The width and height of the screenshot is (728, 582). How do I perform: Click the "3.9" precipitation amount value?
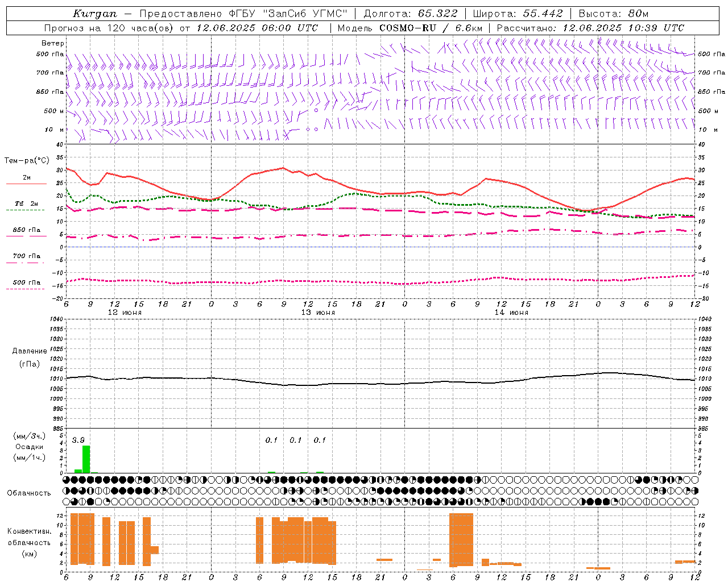[78, 440]
